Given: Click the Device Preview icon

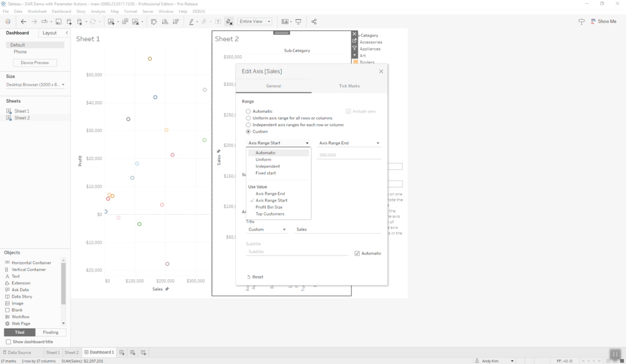Looking at the screenshot, I should pos(35,62).
